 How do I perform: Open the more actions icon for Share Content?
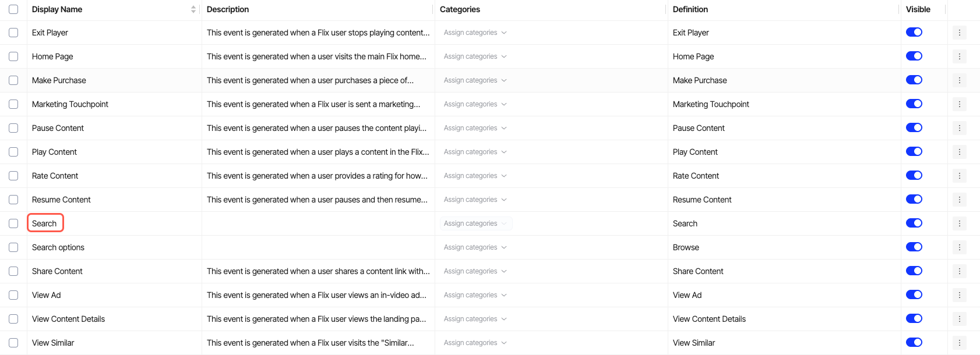coord(959,271)
